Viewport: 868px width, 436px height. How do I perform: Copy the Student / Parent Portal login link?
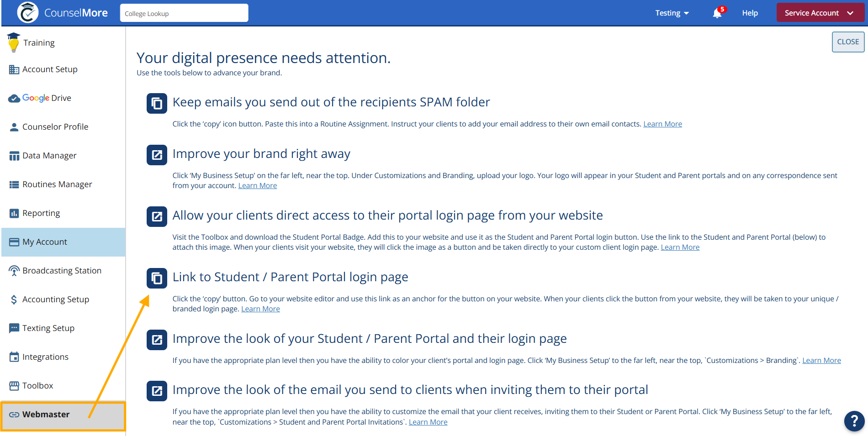(157, 278)
